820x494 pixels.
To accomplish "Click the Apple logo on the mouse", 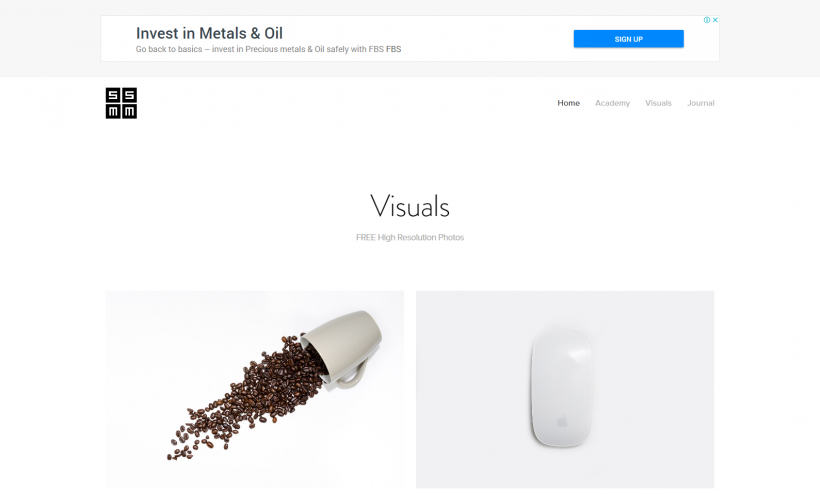I will 562,421.
